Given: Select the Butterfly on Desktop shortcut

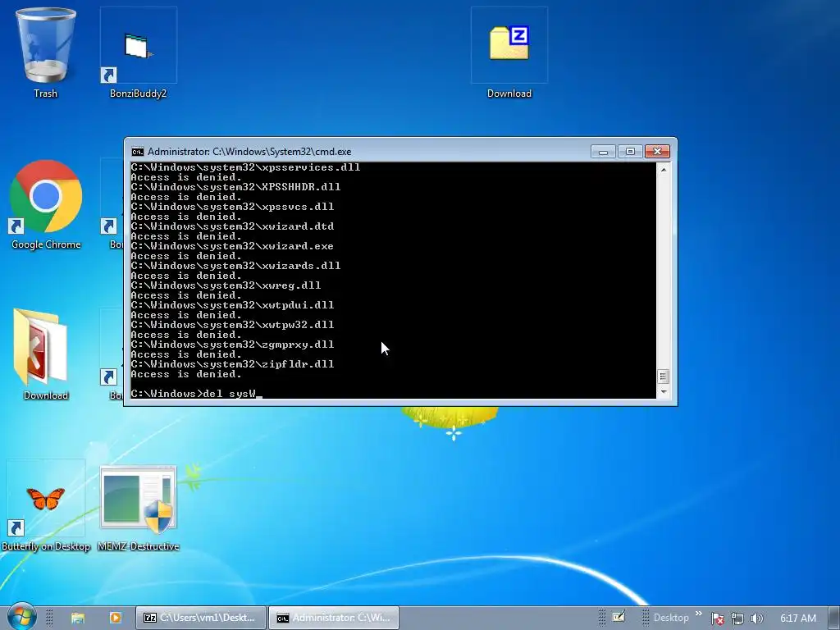Looking at the screenshot, I should pyautogui.click(x=46, y=506).
